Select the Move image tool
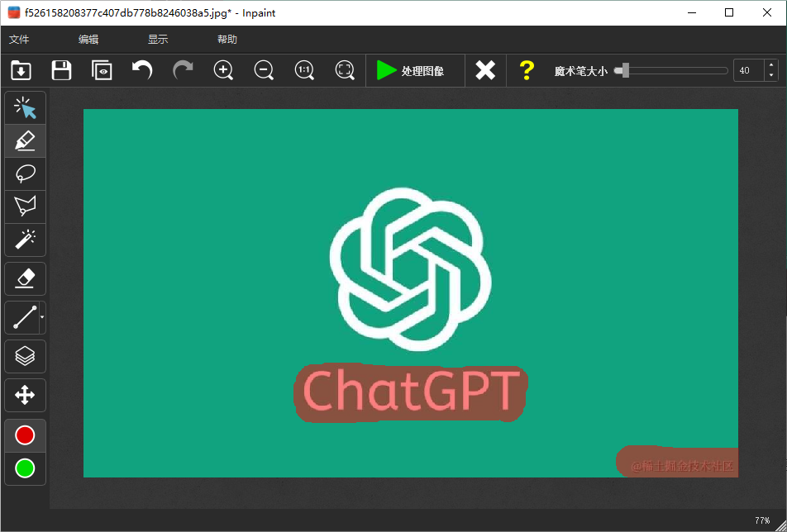This screenshot has width=787, height=532. pos(25,395)
